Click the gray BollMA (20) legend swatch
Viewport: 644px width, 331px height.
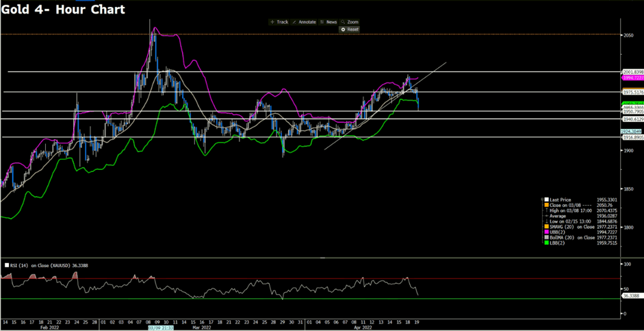(x=546, y=237)
